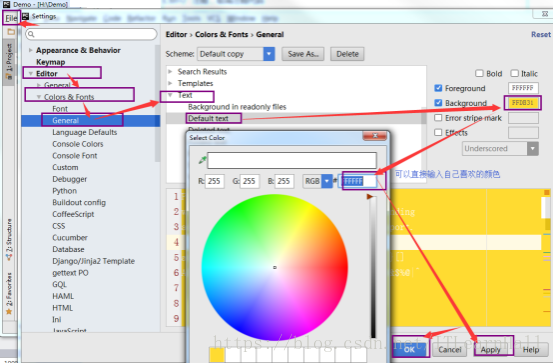Screen dimensions: 554x363
Task: Click the Foreground FFFFFF color swatch
Action: tap(523, 88)
